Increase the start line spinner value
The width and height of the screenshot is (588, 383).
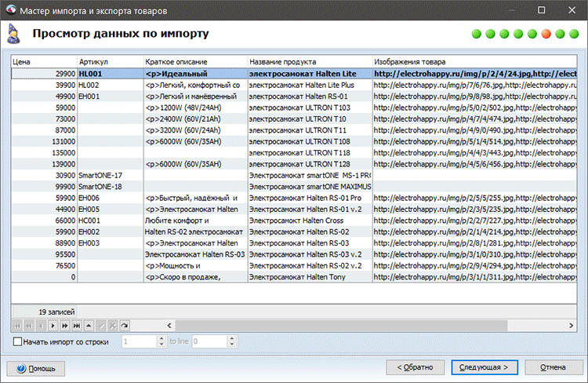[162, 338]
